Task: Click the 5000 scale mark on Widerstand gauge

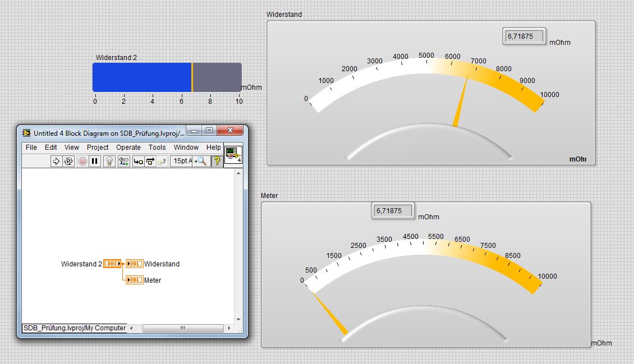Action: pos(426,56)
